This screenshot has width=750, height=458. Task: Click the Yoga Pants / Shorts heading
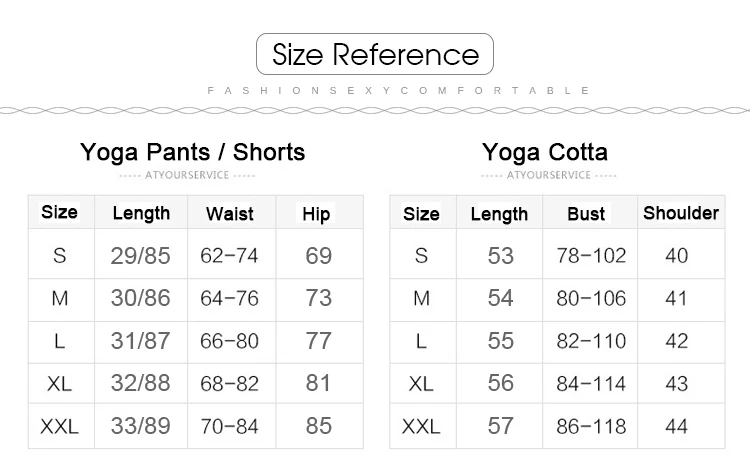point(192,152)
